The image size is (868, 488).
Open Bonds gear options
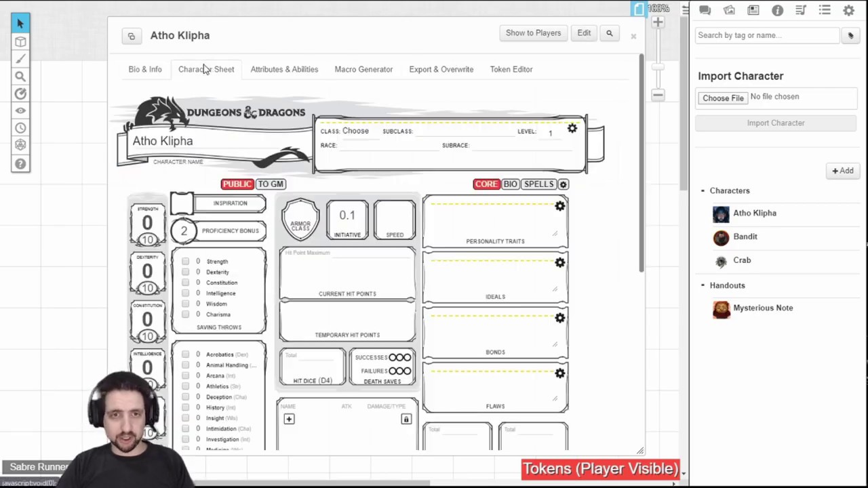(559, 318)
